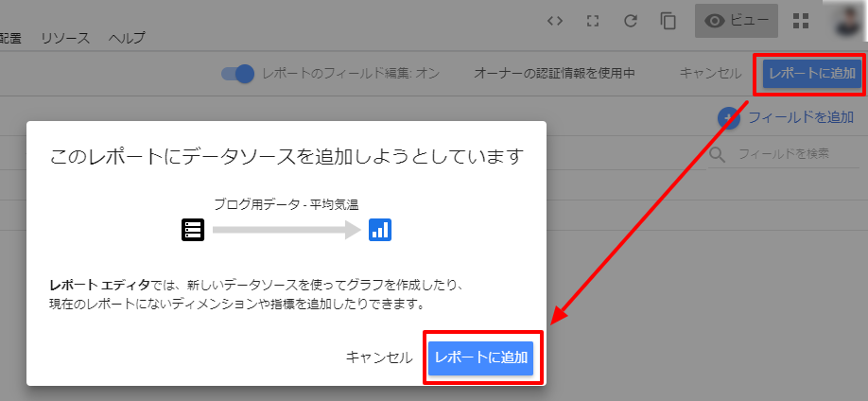Open the Google apps grid icon
868x401 pixels.
801,21
